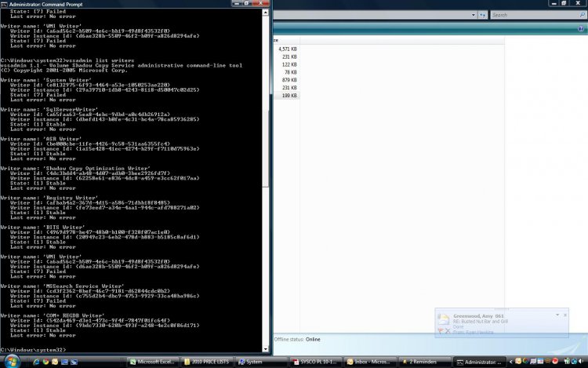Image resolution: width=588 pixels, height=368 pixels.
Task: Launch Google Chrome from Quick Launch
Action: [x=45, y=362]
